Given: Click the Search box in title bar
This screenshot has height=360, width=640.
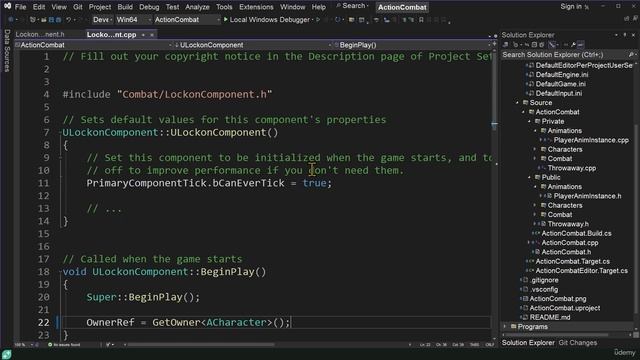Looking at the screenshot, I should 353,6.
